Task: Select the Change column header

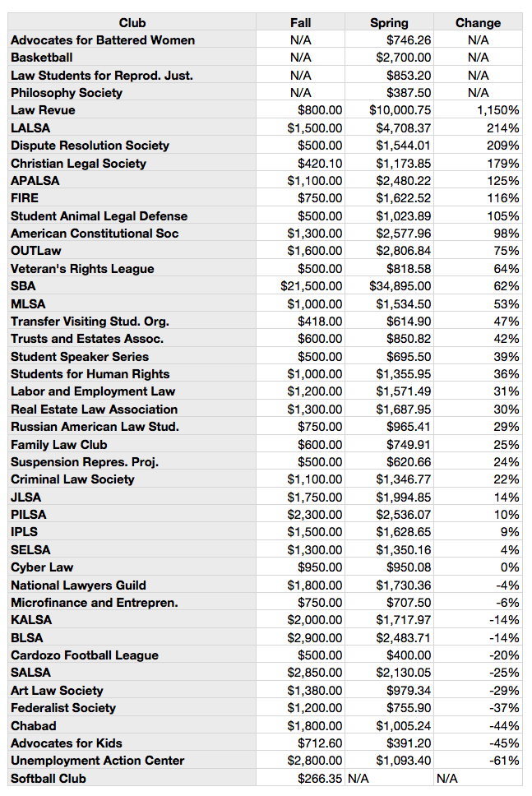Action: click(x=479, y=23)
